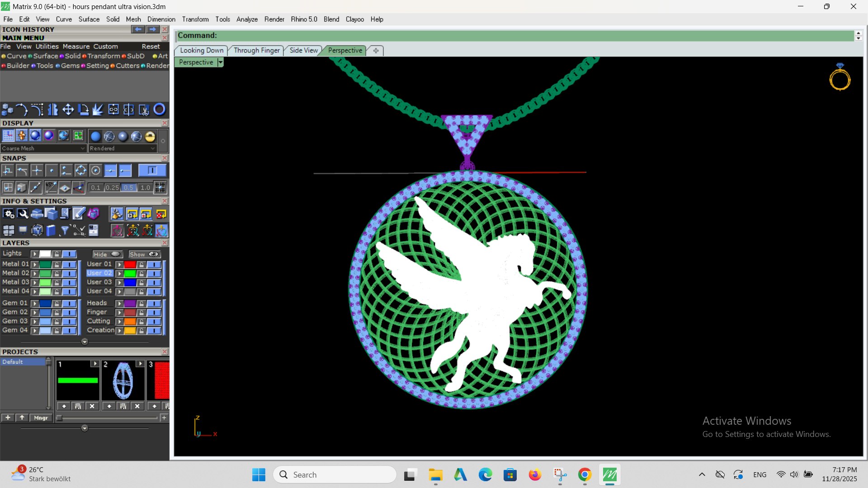Click the quadrant snap icon
This screenshot has width=868, height=488.
pos(80,171)
